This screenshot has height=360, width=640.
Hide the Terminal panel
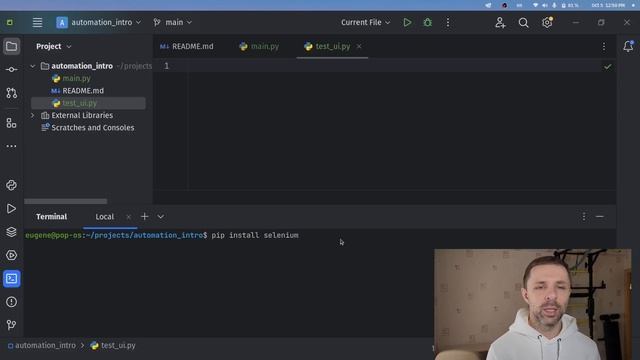(x=600, y=217)
